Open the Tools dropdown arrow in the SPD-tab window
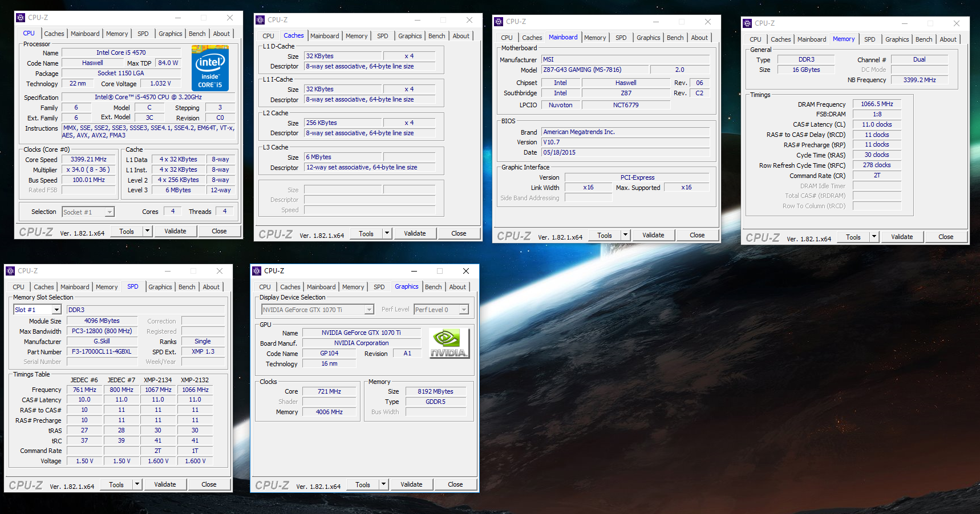 [137, 484]
